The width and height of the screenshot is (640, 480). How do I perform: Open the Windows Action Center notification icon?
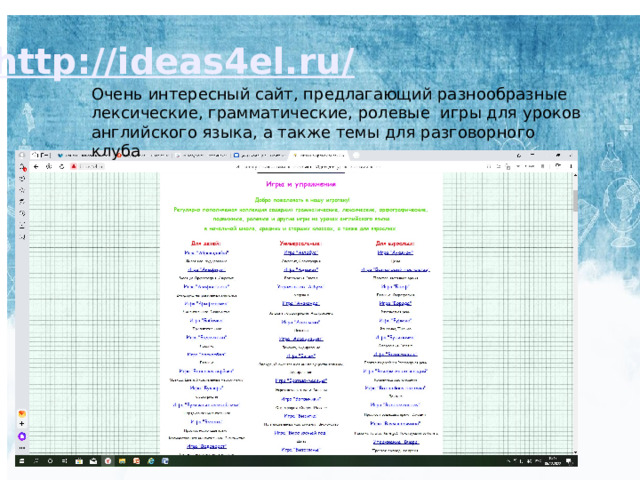tap(569, 461)
